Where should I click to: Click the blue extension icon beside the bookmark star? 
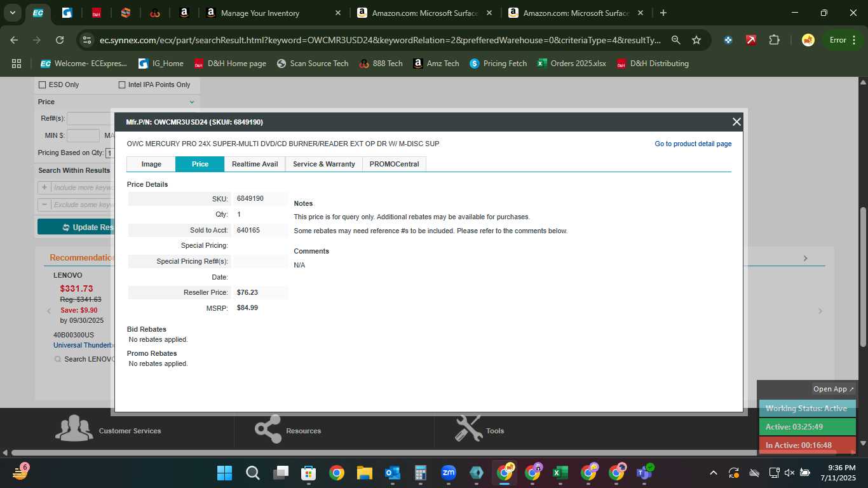[x=728, y=40]
